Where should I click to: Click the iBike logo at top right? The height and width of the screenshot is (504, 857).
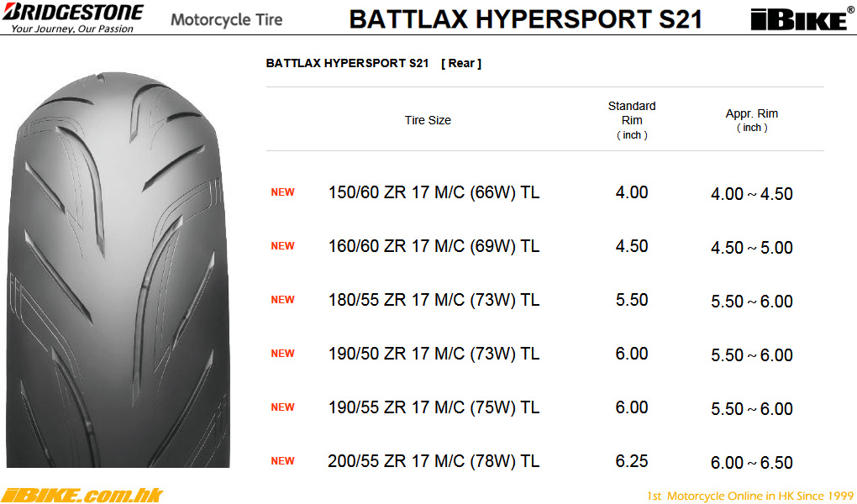pos(802,19)
